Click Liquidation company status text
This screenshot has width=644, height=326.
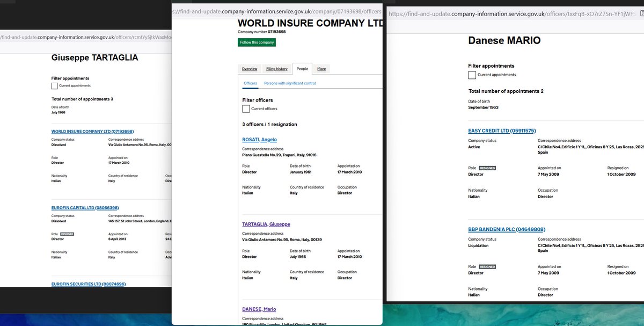tap(479, 245)
